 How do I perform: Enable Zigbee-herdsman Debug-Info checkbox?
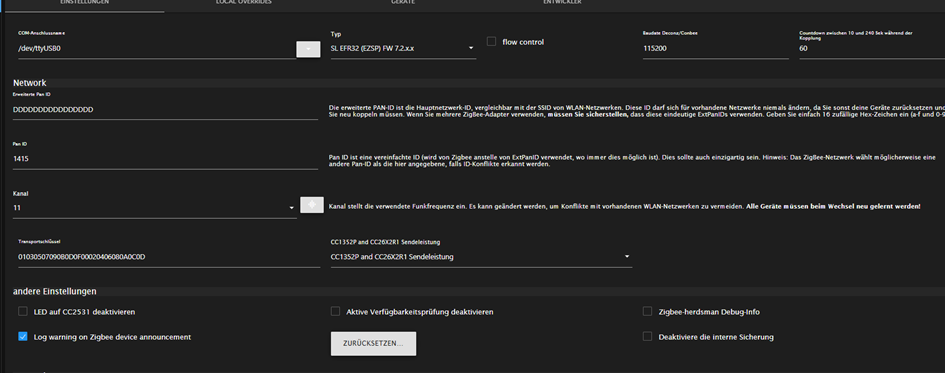(x=647, y=312)
